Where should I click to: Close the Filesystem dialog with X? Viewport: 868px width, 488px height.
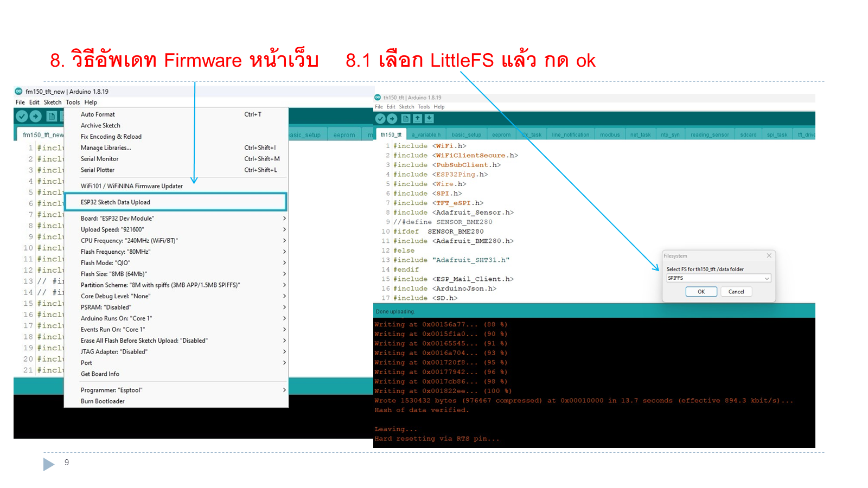(x=769, y=255)
